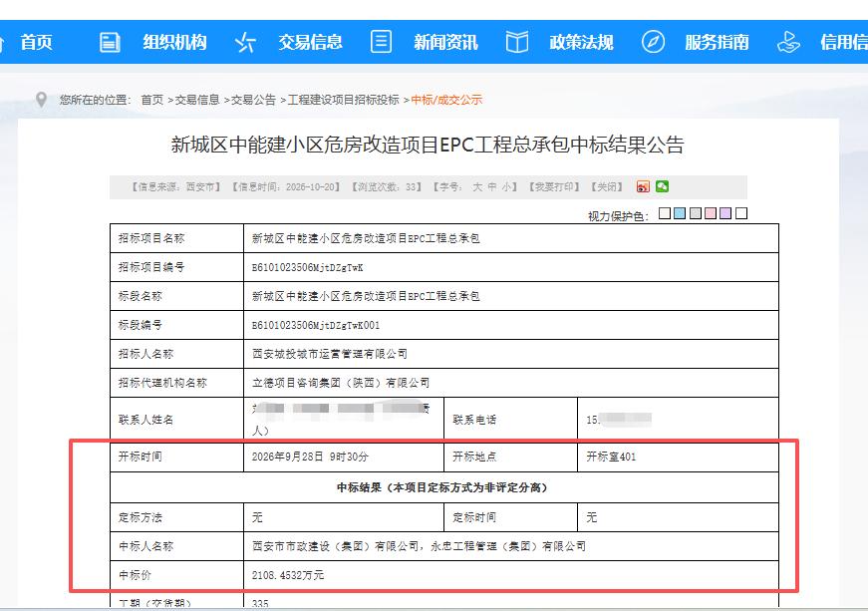Image resolution: width=868 pixels, height=611 pixels.
Task: Set font size to 小
Action: tap(506, 187)
